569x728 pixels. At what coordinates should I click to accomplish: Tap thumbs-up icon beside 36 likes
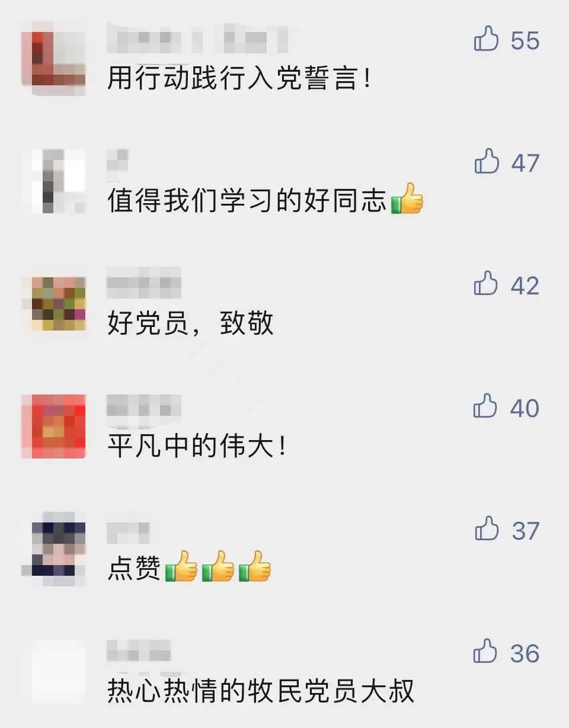tap(486, 652)
